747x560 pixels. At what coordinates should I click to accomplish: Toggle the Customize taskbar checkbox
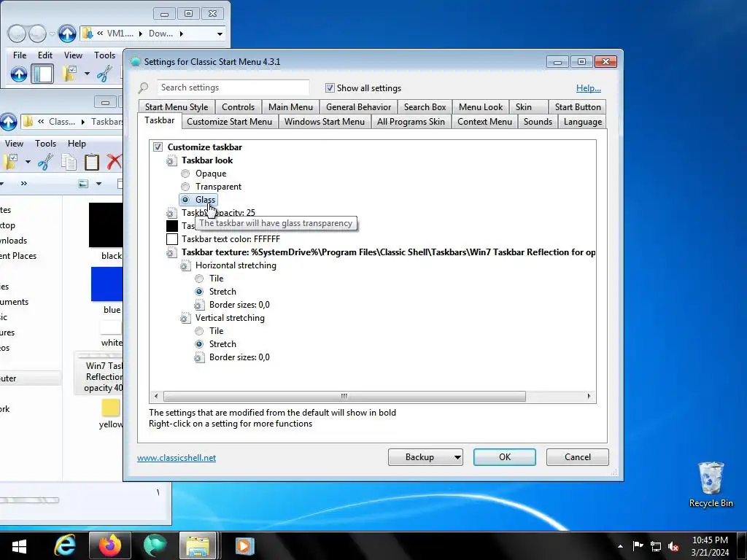158,147
